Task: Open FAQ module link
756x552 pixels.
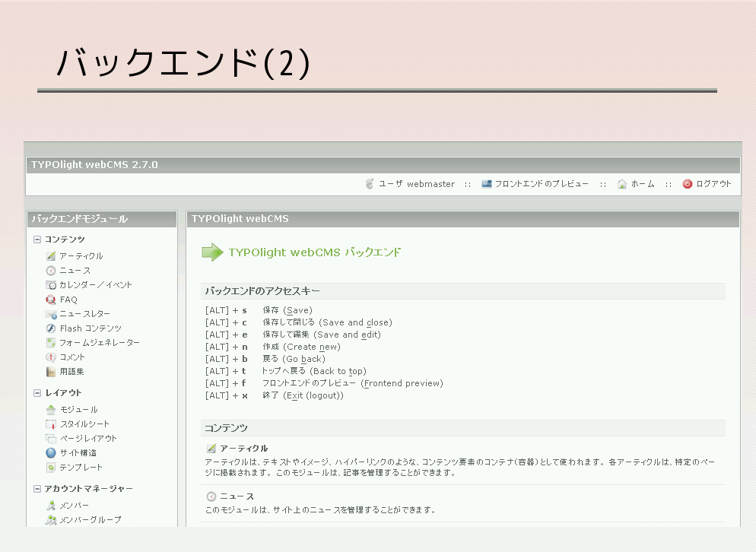Action: [68, 300]
